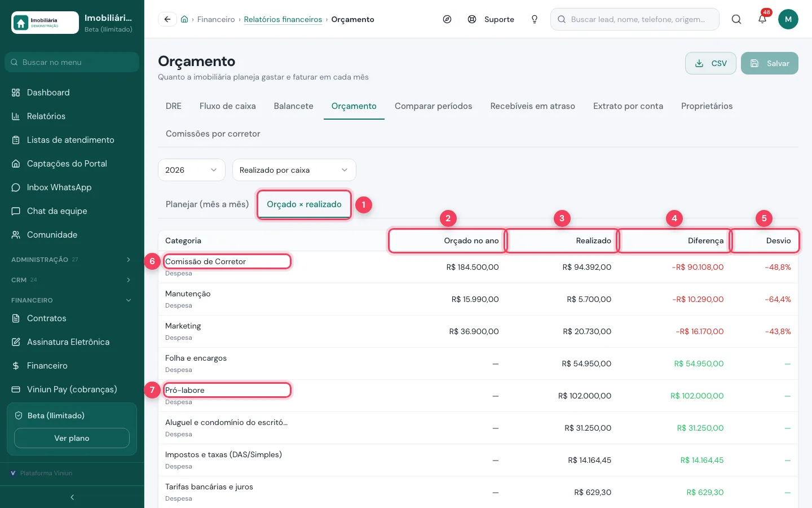Open the notifications bell

pyautogui.click(x=762, y=19)
